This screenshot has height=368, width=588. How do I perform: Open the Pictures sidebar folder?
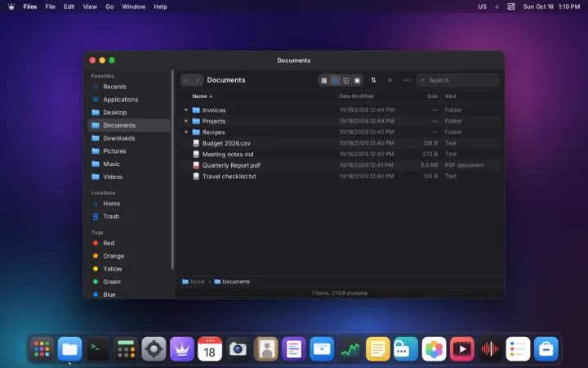point(129,151)
